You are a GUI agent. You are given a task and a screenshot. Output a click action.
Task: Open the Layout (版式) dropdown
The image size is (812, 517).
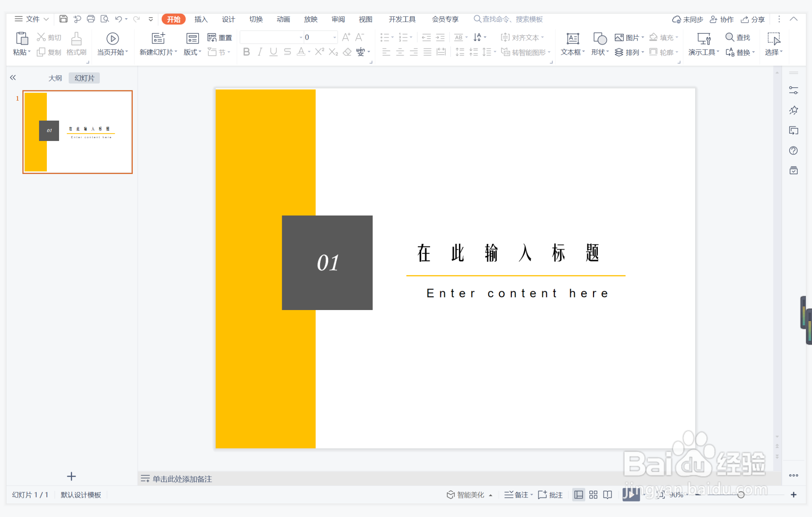[x=192, y=52]
